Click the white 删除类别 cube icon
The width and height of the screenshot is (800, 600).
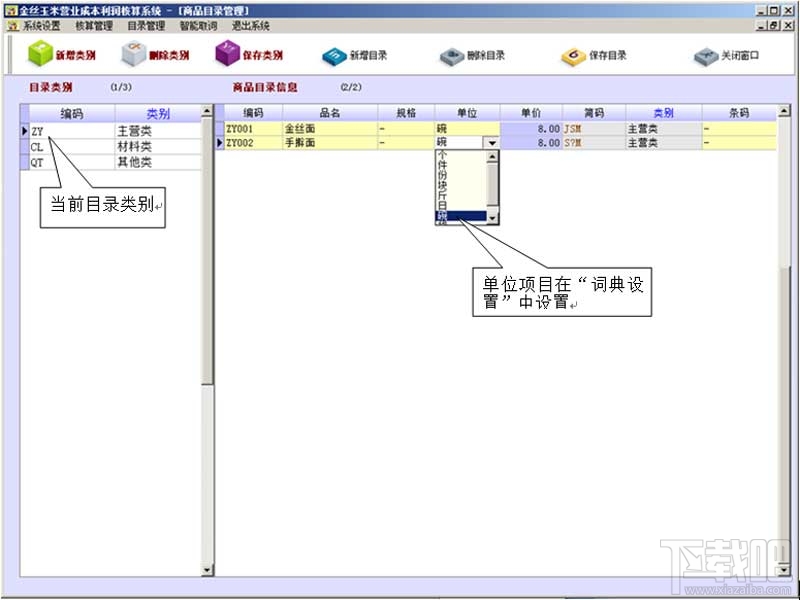click(x=134, y=54)
